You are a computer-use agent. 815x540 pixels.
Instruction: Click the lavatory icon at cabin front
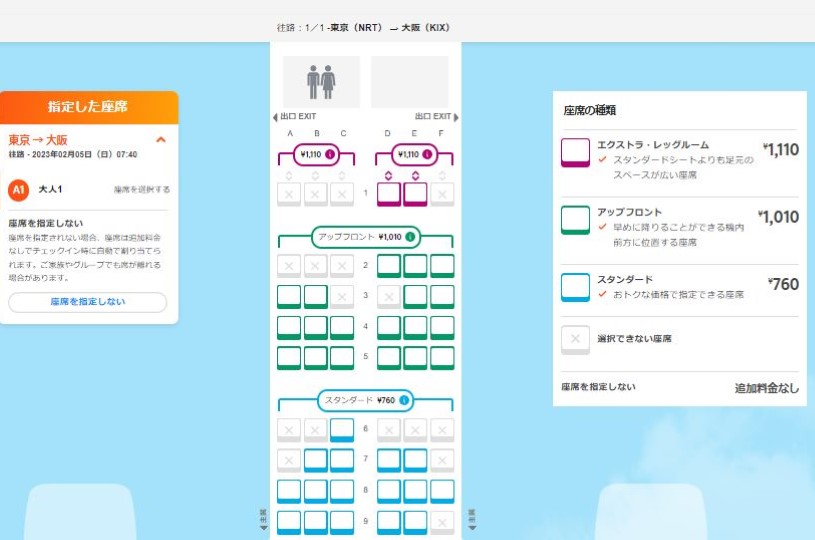[321, 82]
